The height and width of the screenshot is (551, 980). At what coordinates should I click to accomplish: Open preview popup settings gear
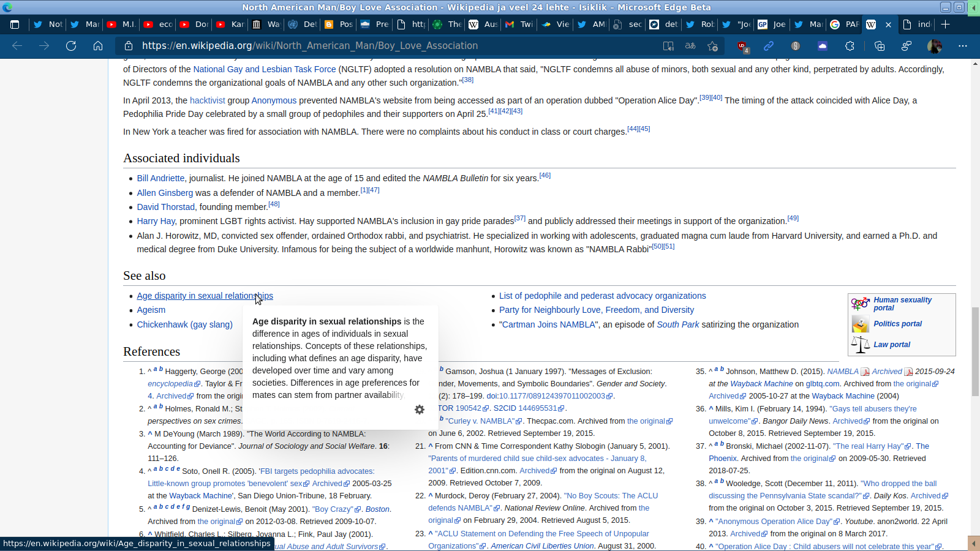tap(420, 410)
